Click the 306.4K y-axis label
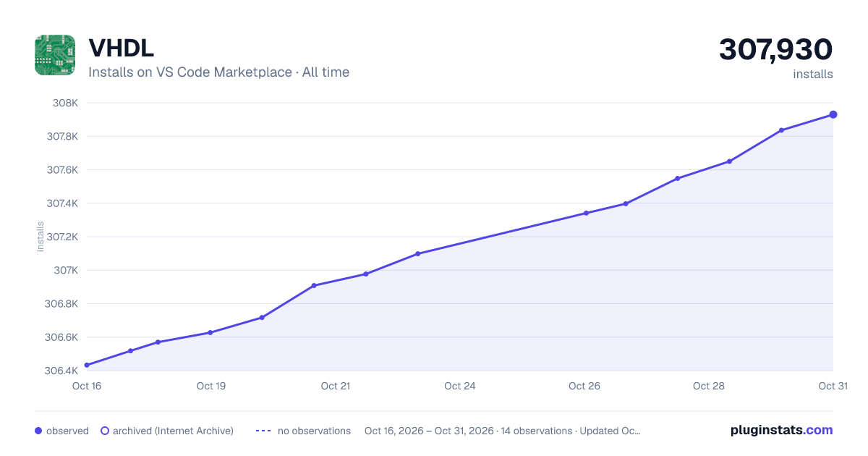Viewport: 868px width, 456px height. click(61, 371)
